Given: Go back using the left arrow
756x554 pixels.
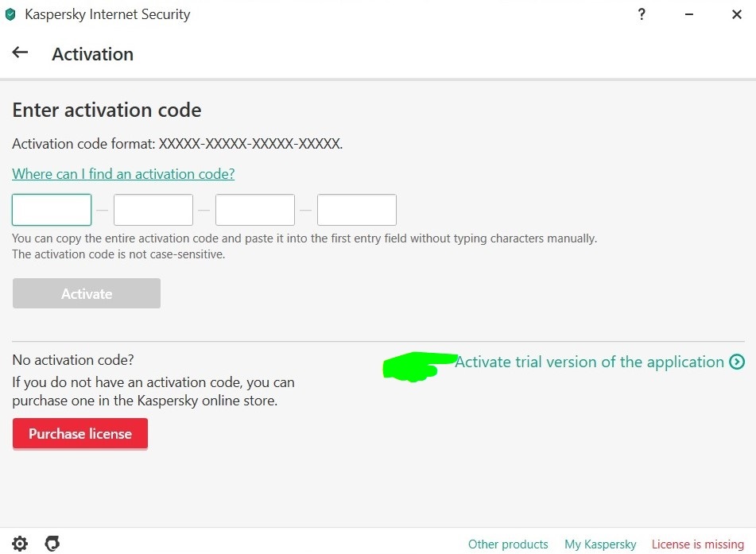Looking at the screenshot, I should [x=20, y=52].
